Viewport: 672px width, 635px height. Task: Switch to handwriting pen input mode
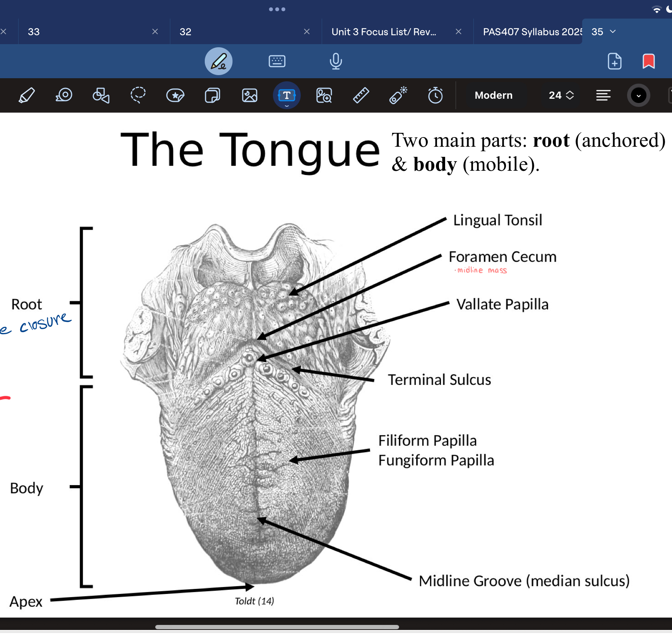[219, 61]
